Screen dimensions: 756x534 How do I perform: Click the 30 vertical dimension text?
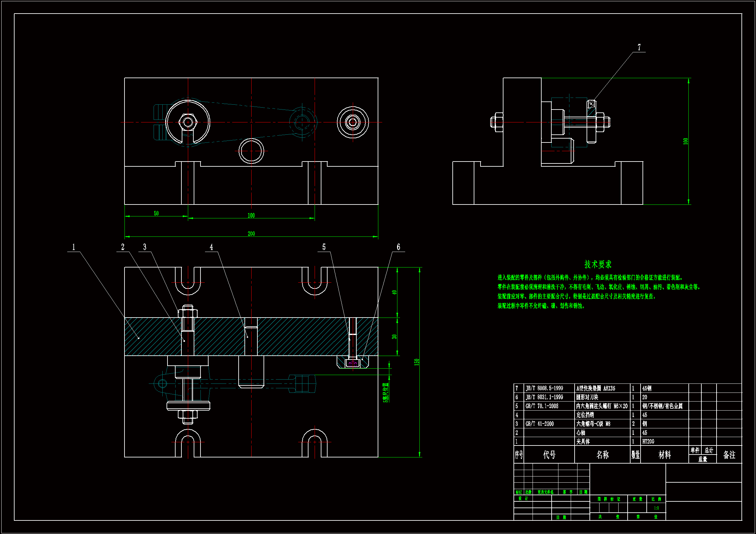(x=394, y=337)
